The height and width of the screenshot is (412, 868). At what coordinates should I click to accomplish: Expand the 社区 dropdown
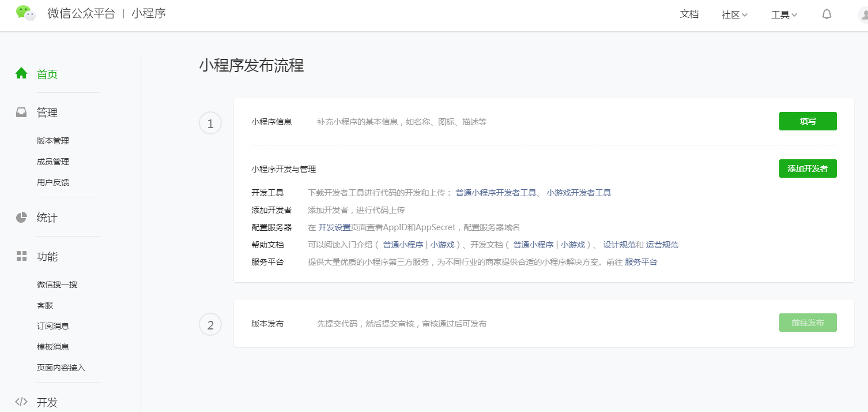point(734,15)
